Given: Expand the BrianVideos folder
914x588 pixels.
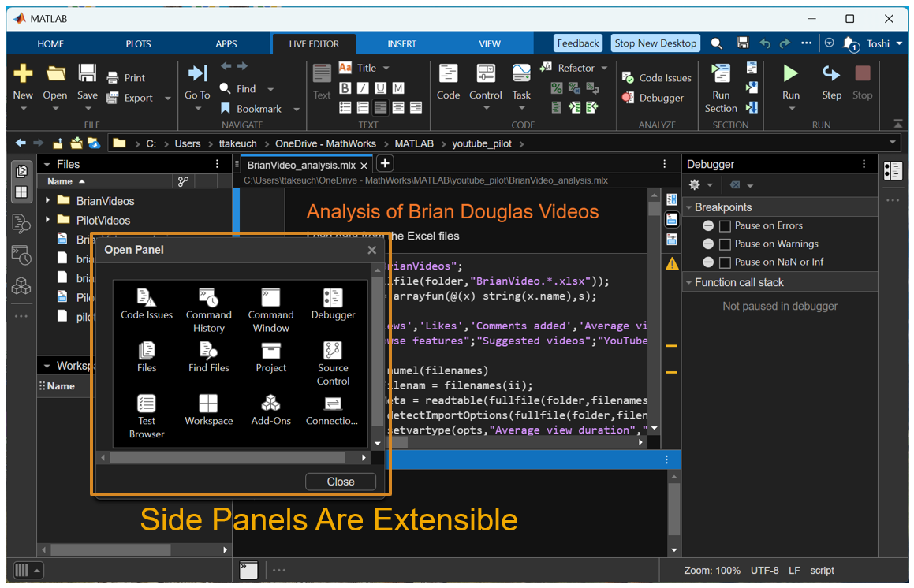Looking at the screenshot, I should pyautogui.click(x=48, y=200).
